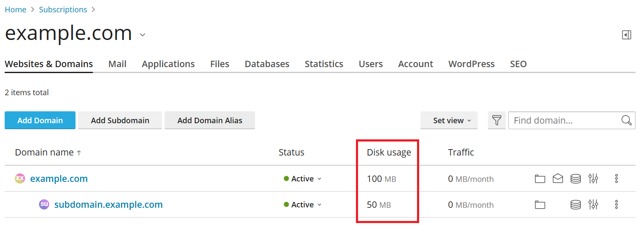The height and width of the screenshot is (232, 644).
Task: Open the subdomain.example.com link
Action: [108, 205]
